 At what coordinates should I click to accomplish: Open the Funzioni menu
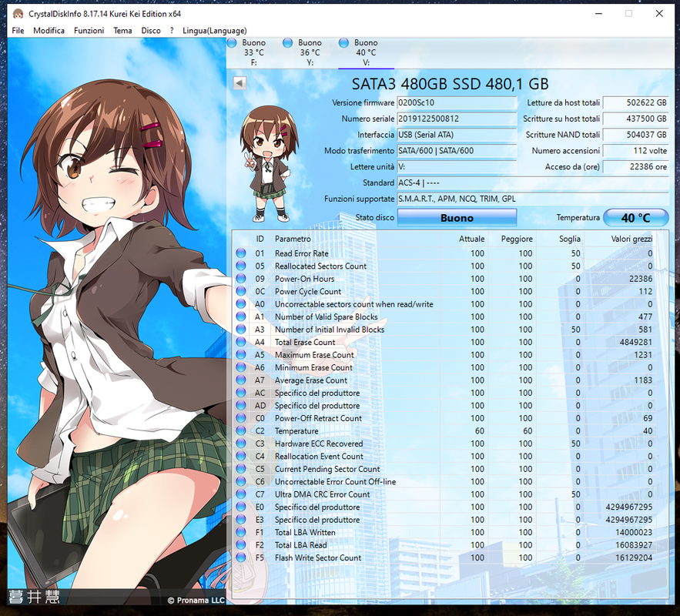[89, 30]
